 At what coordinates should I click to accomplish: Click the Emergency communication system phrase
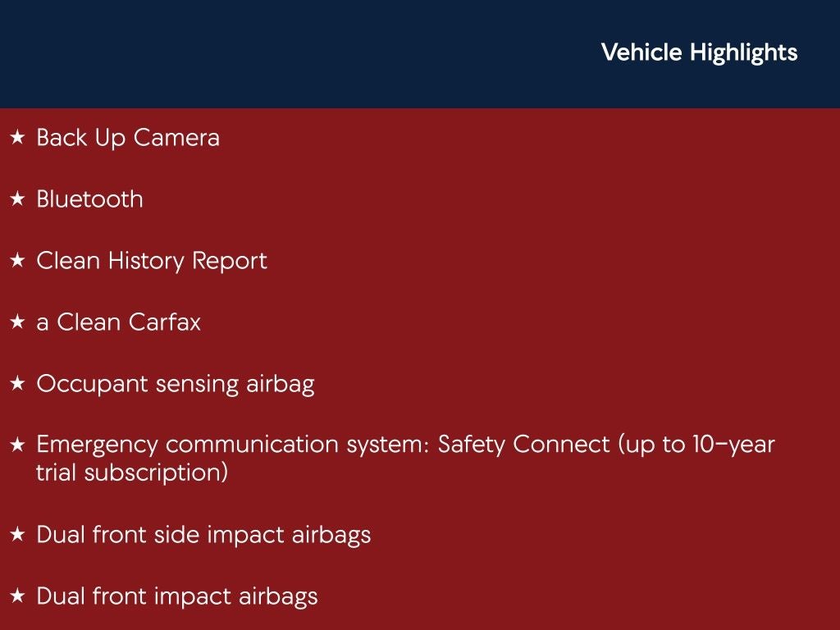tap(232, 445)
